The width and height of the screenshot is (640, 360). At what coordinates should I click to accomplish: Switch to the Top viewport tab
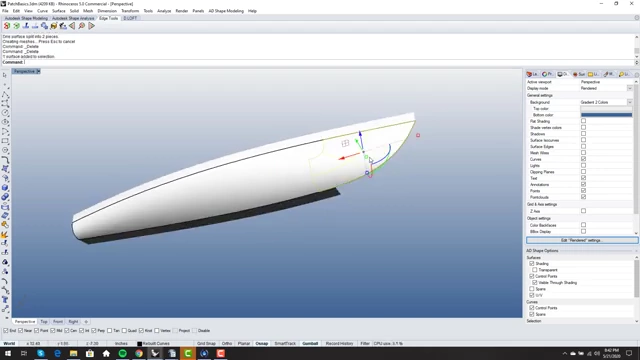[44, 322]
